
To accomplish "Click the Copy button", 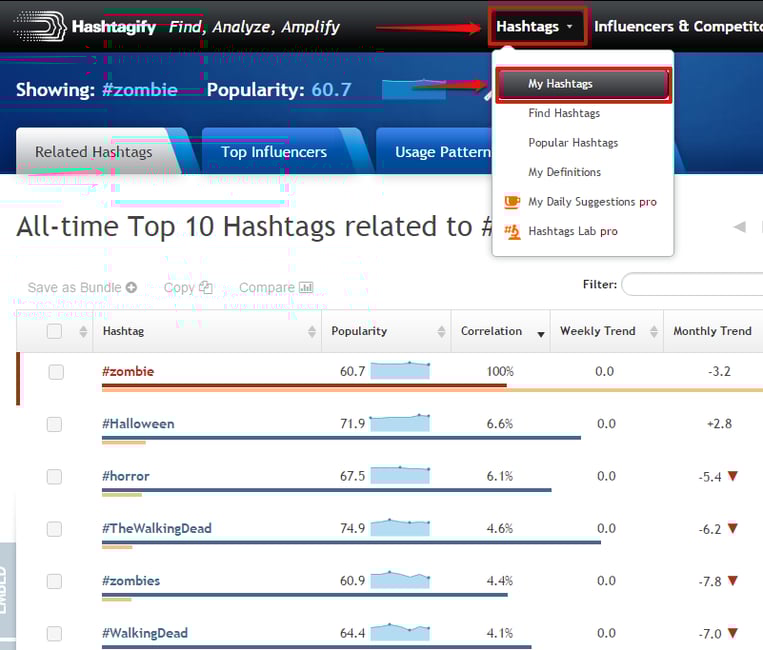I will pos(188,288).
